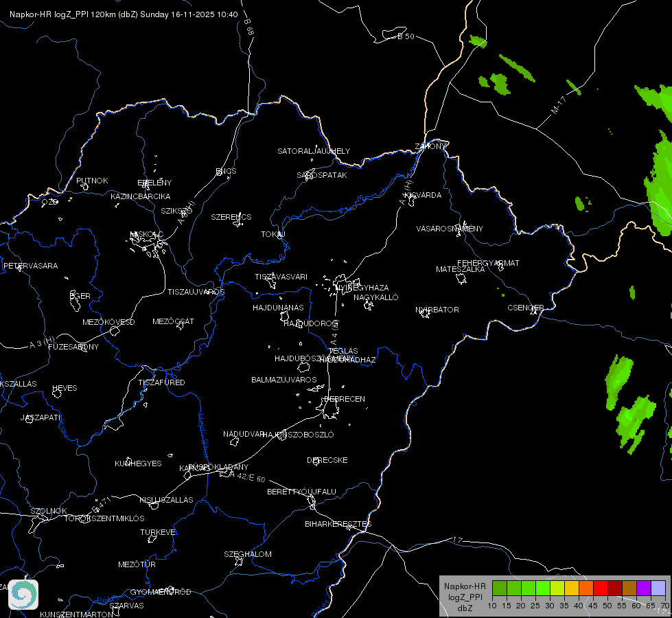Click the SZEGHALOM town label

248,554
